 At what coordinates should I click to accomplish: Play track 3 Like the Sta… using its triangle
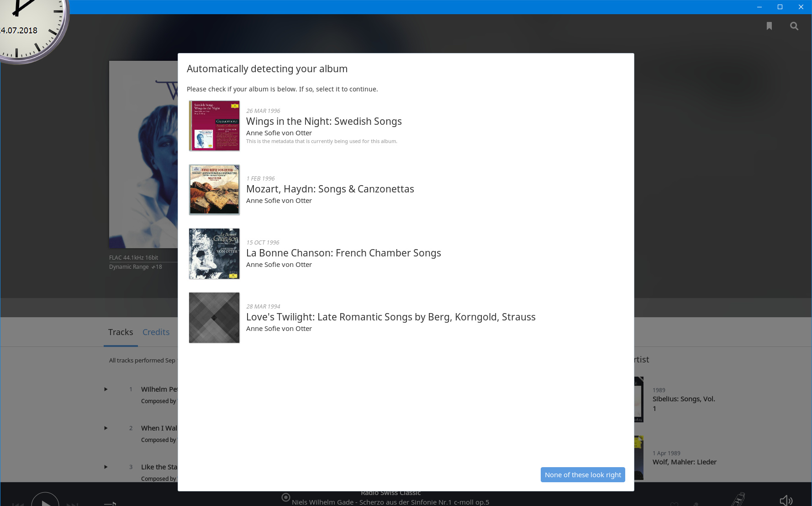pos(106,467)
